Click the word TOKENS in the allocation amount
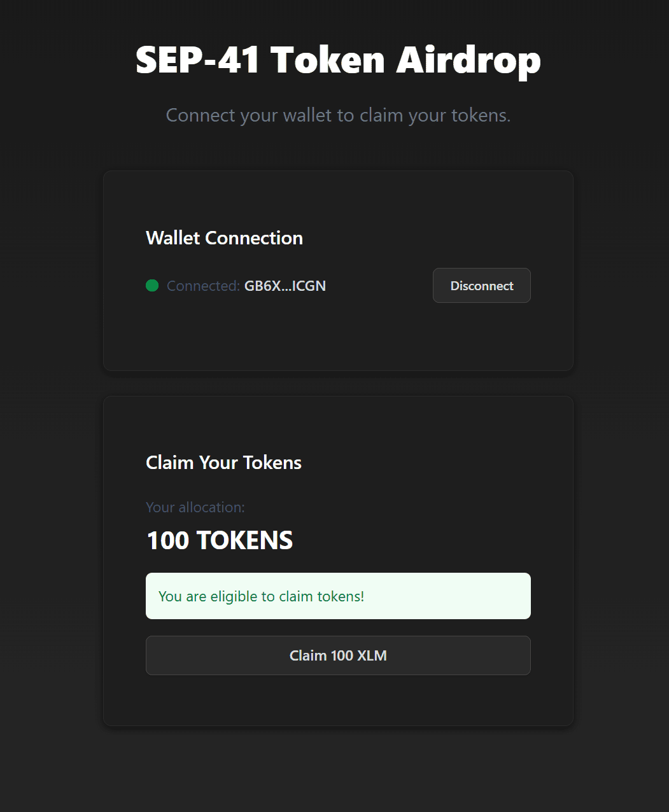Image resolution: width=669 pixels, height=812 pixels. tap(245, 540)
